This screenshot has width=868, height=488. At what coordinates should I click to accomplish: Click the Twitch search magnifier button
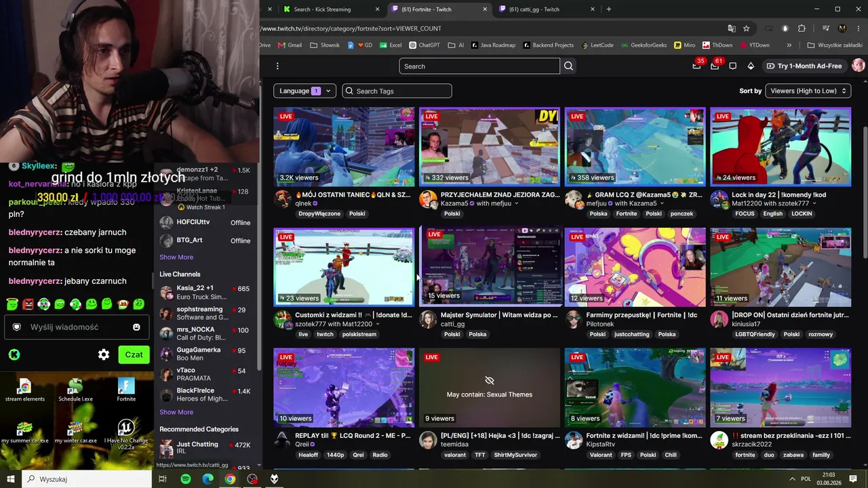point(569,66)
